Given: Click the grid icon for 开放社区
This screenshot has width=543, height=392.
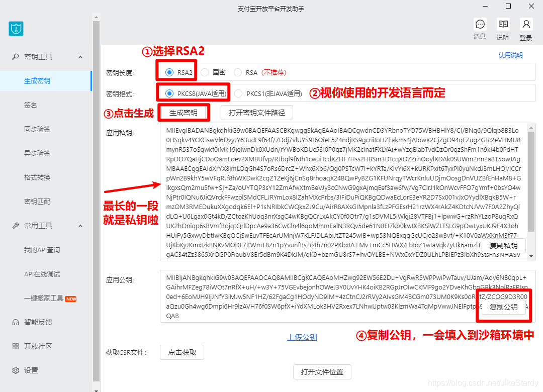Looking at the screenshot, I should click(x=15, y=346).
